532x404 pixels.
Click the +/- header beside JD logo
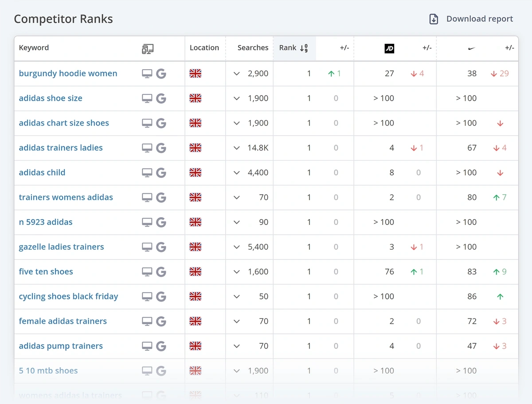click(427, 48)
